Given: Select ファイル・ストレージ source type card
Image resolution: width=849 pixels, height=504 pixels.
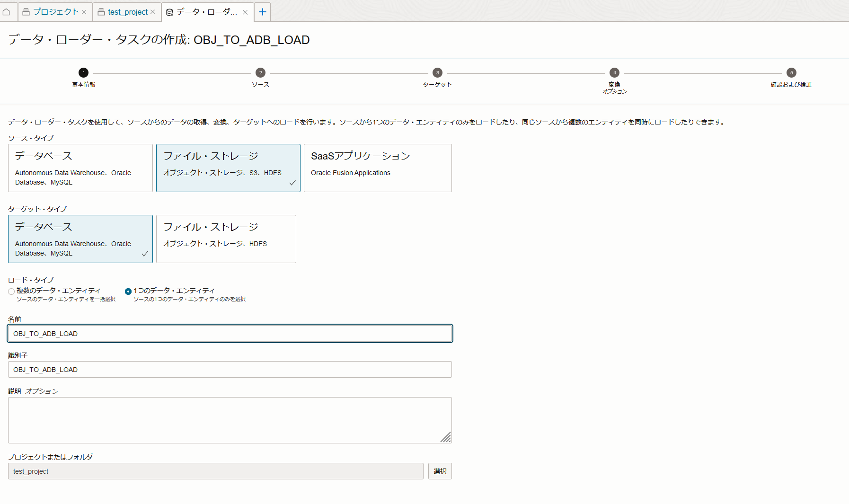Looking at the screenshot, I should [x=228, y=168].
